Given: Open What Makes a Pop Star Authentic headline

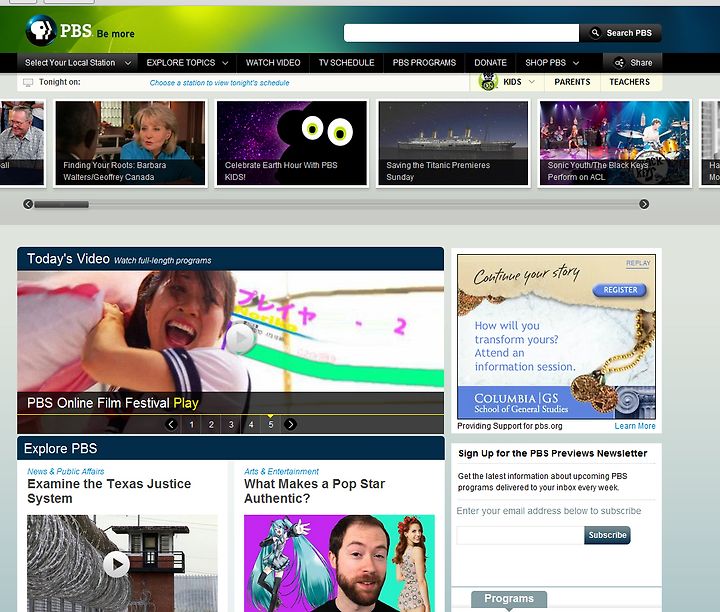Looking at the screenshot, I should [x=315, y=491].
